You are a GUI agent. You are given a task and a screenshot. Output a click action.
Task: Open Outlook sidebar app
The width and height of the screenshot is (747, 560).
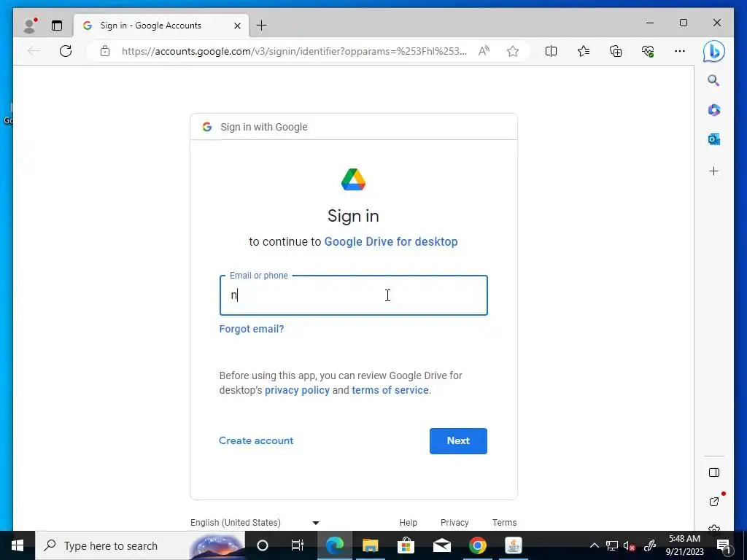click(x=713, y=139)
